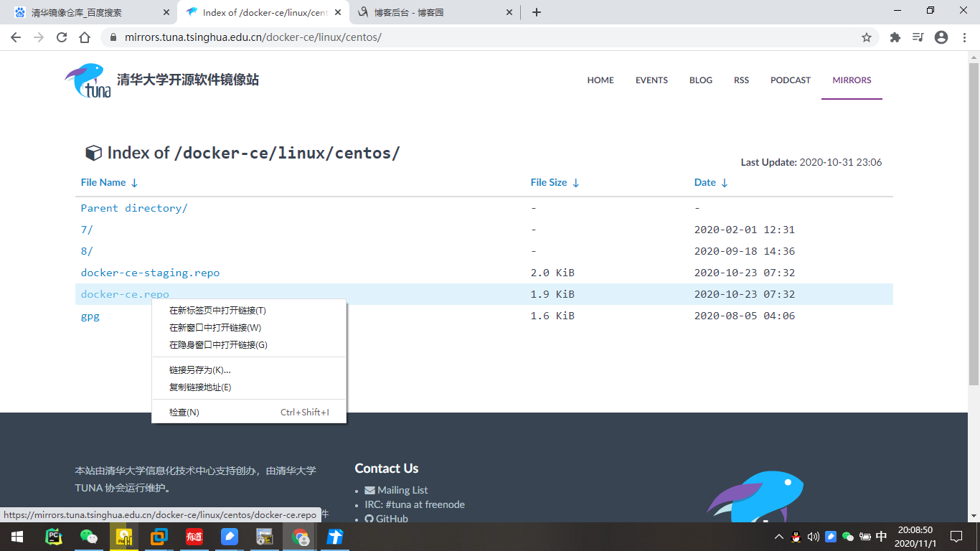Select the Index of /docker-ce tab
Viewport: 980px width, 551px height.
263,12
